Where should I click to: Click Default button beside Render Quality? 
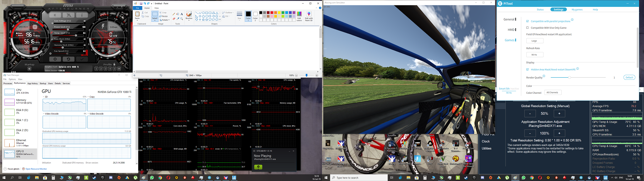pos(629,77)
